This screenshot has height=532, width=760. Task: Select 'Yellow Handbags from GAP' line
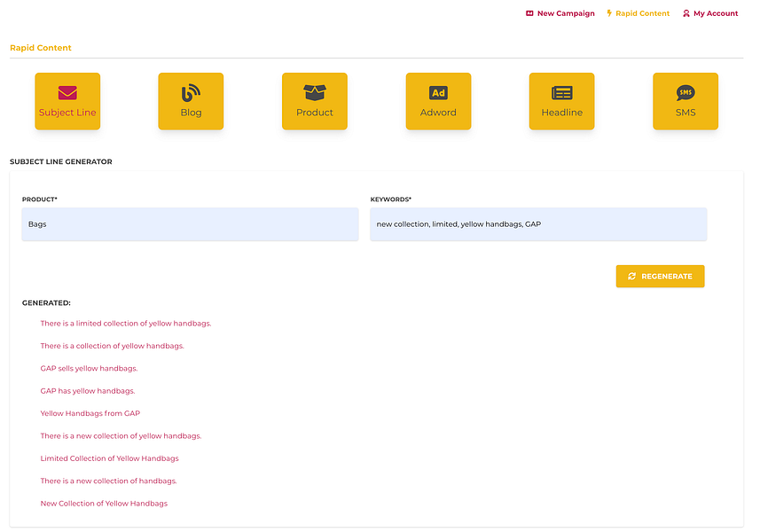[90, 413]
